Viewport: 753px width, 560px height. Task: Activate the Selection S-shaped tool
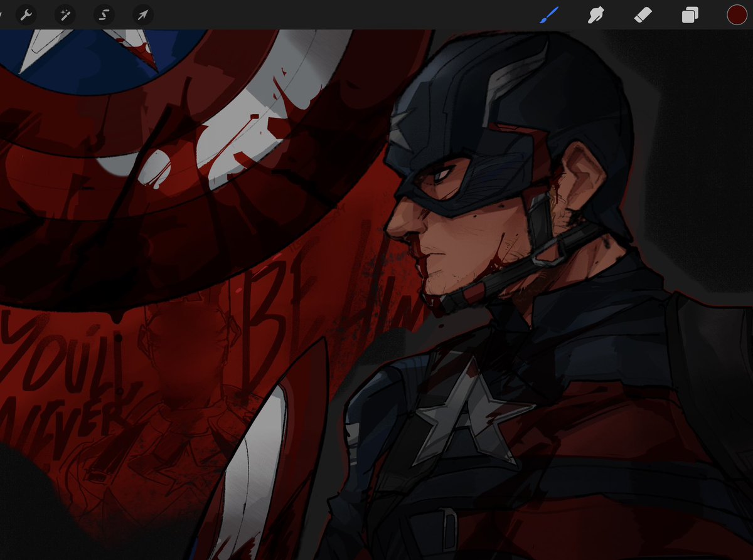point(104,14)
